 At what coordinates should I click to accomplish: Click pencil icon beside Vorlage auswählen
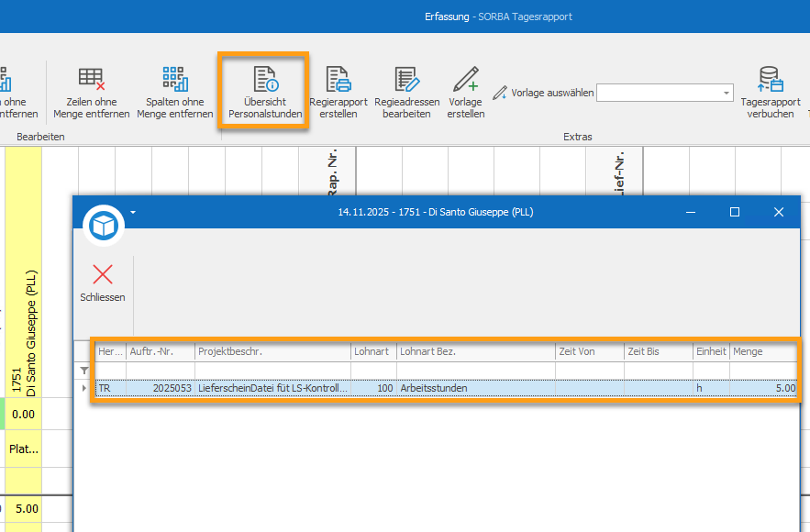pos(500,93)
